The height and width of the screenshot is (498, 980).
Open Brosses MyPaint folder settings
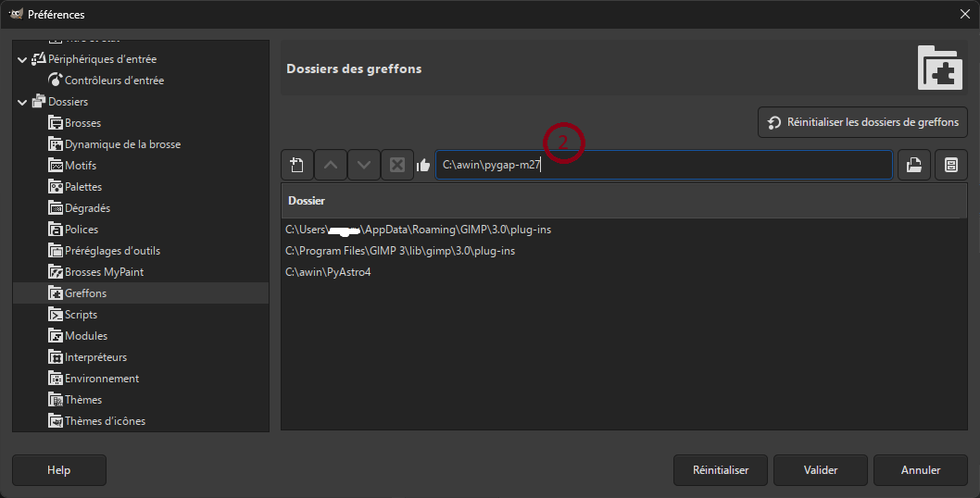(x=105, y=272)
